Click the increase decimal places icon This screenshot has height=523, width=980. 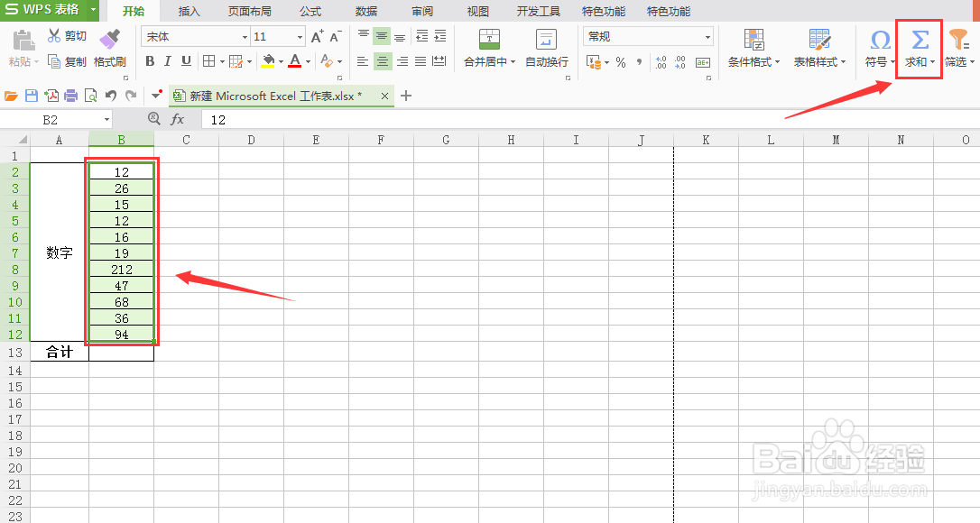pos(661,62)
